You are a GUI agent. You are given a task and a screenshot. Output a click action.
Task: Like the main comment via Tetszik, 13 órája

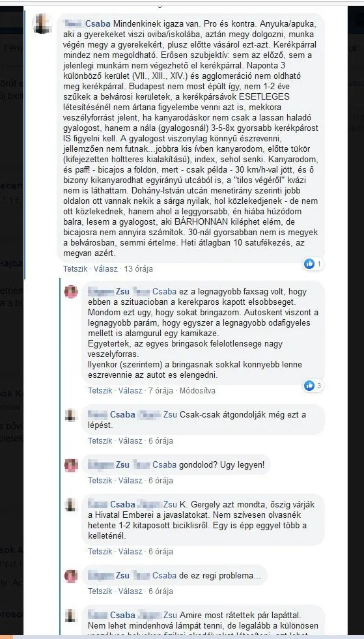75,269
